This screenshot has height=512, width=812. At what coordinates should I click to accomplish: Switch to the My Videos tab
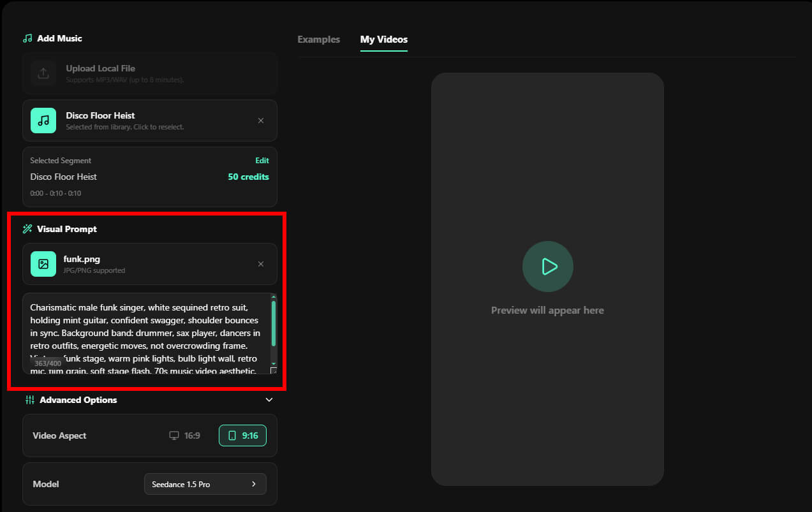(384, 40)
